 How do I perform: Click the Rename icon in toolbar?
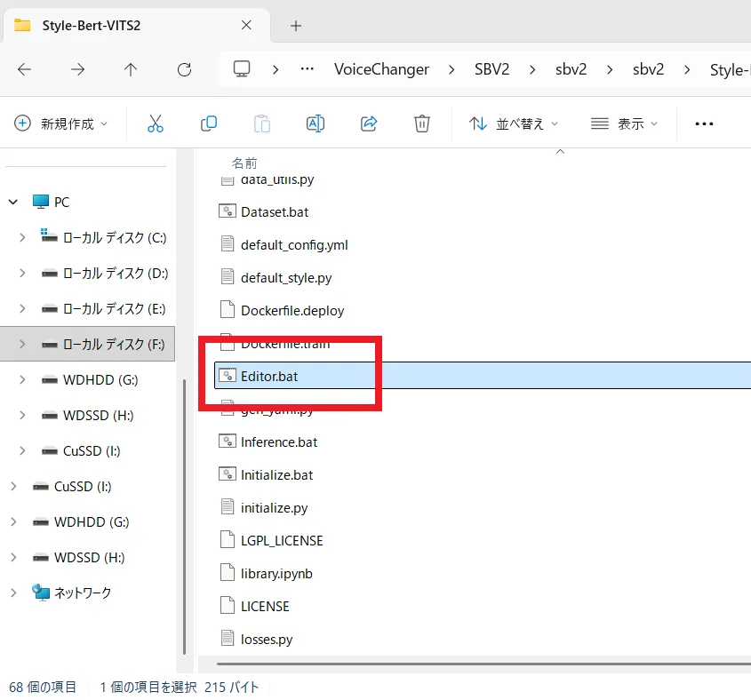[x=315, y=123]
